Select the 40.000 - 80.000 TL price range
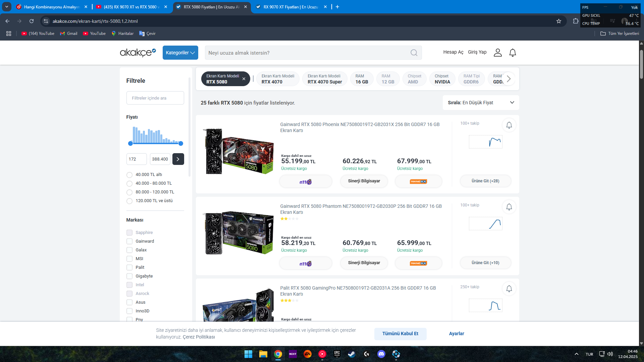The height and width of the screenshot is (362, 644). [129, 183]
